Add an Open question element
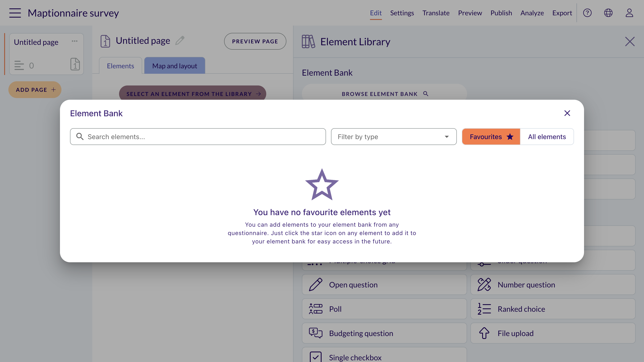The width and height of the screenshot is (644, 362). click(384, 284)
